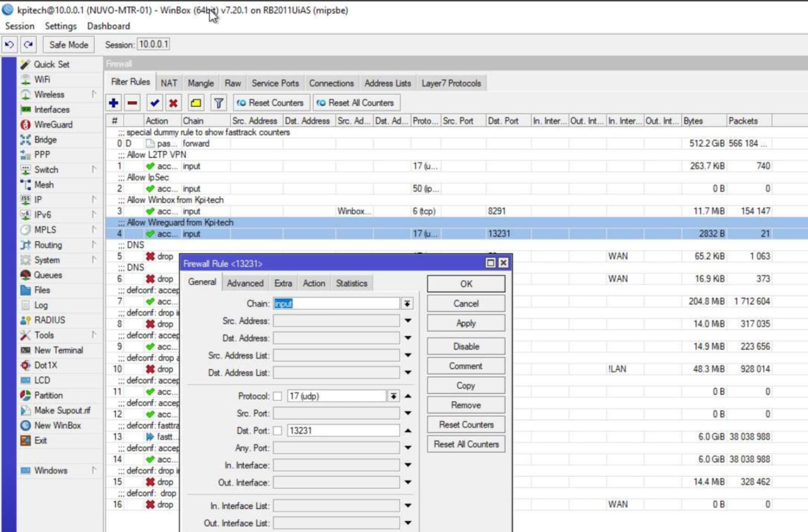Open Files in the sidebar
Screen dimensions: 808x532
(42, 290)
